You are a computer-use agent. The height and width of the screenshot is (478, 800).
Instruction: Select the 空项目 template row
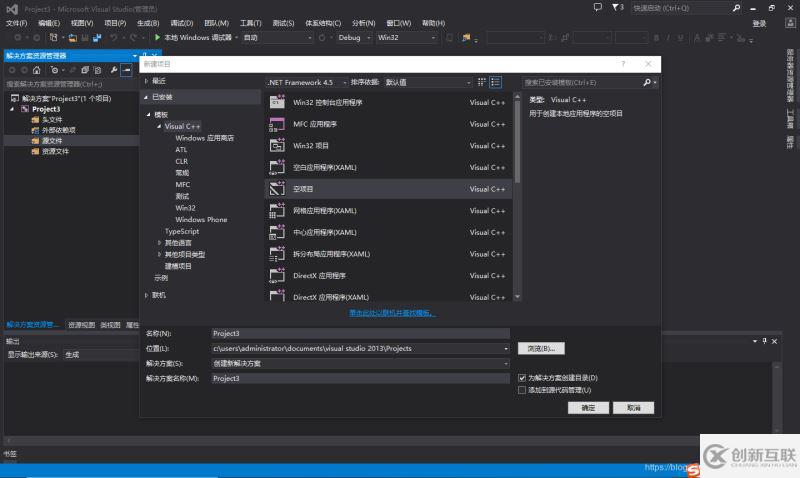[388, 189]
